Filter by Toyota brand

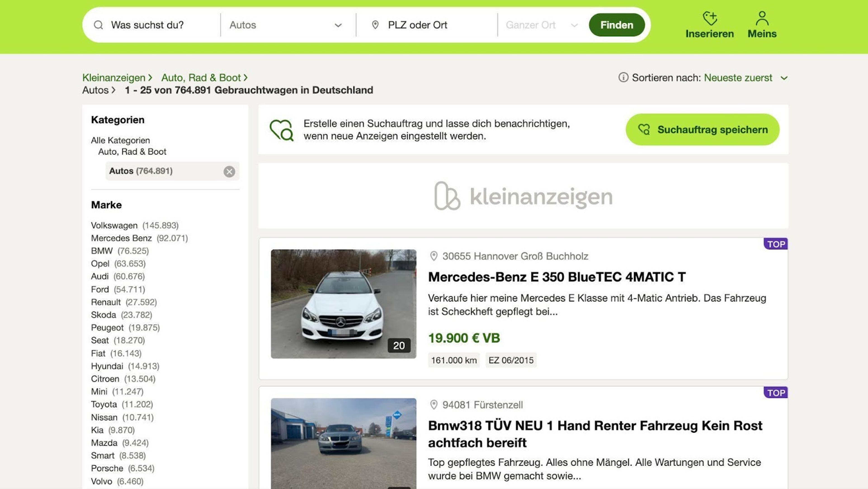(x=104, y=405)
